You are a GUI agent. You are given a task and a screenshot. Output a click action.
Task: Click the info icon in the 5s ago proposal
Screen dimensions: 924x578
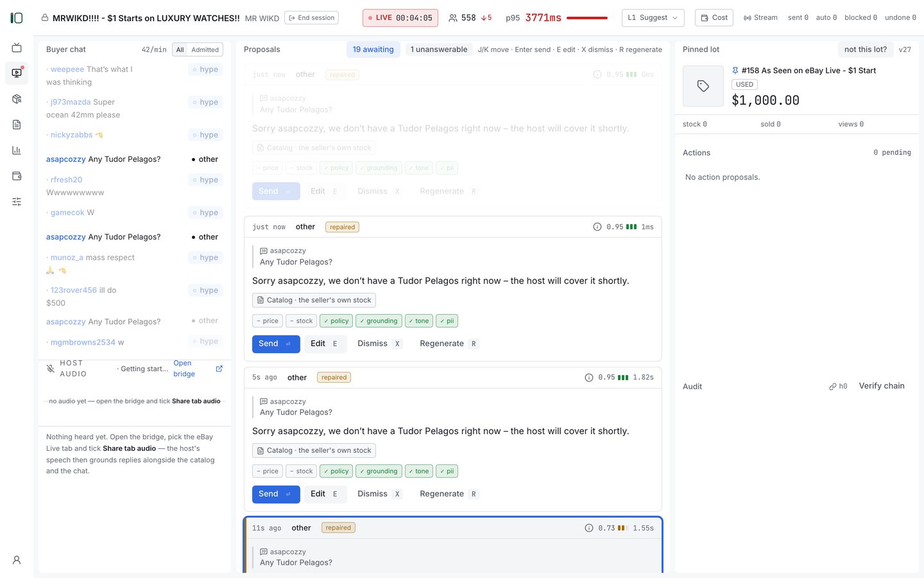[589, 378]
